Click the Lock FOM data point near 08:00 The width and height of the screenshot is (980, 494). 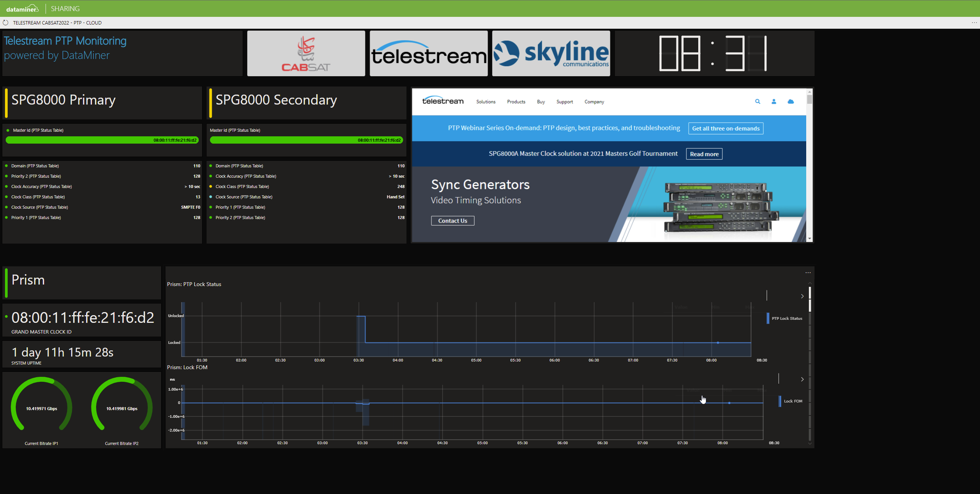(x=729, y=403)
